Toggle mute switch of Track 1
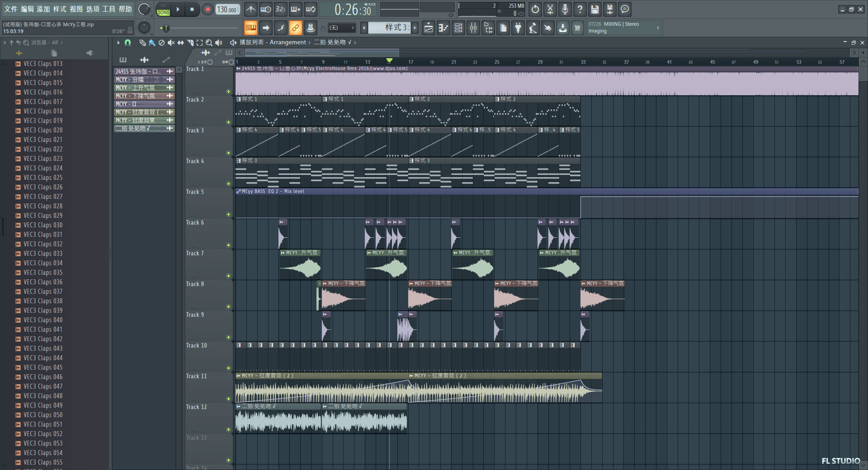The width and height of the screenshot is (868, 470). point(228,91)
